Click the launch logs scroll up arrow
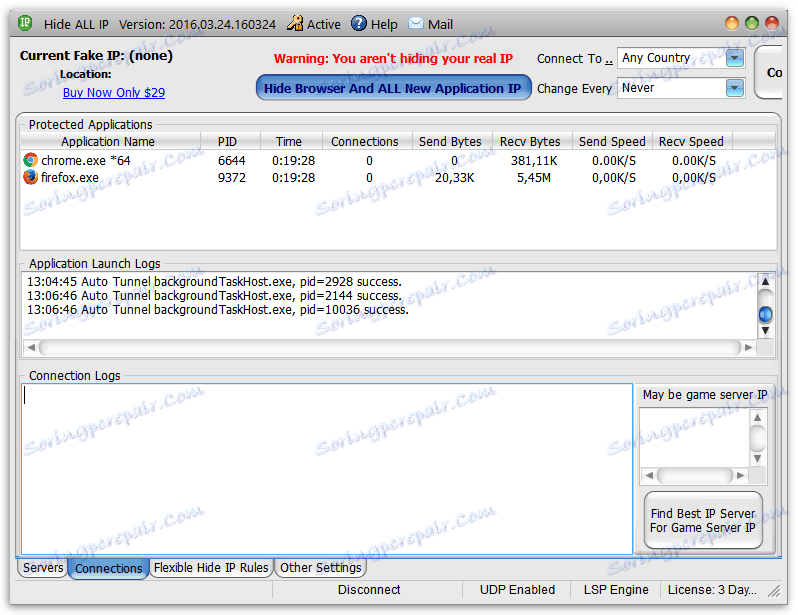 pos(765,281)
